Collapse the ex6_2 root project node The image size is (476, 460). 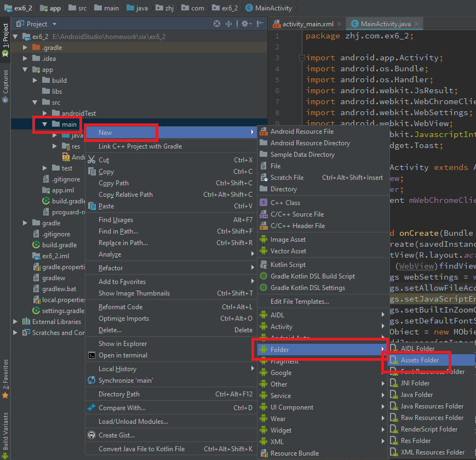(15, 36)
